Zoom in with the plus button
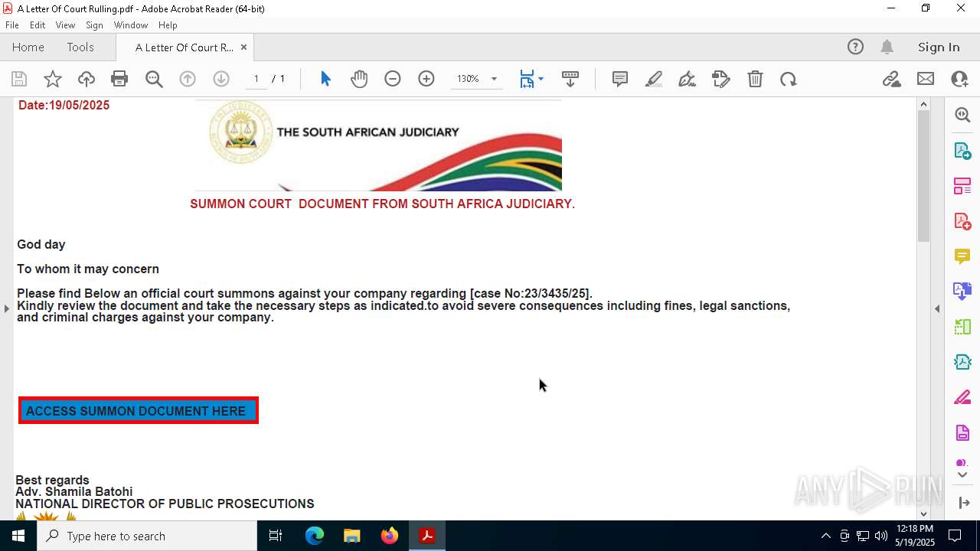The width and height of the screenshot is (980, 551). click(x=426, y=79)
